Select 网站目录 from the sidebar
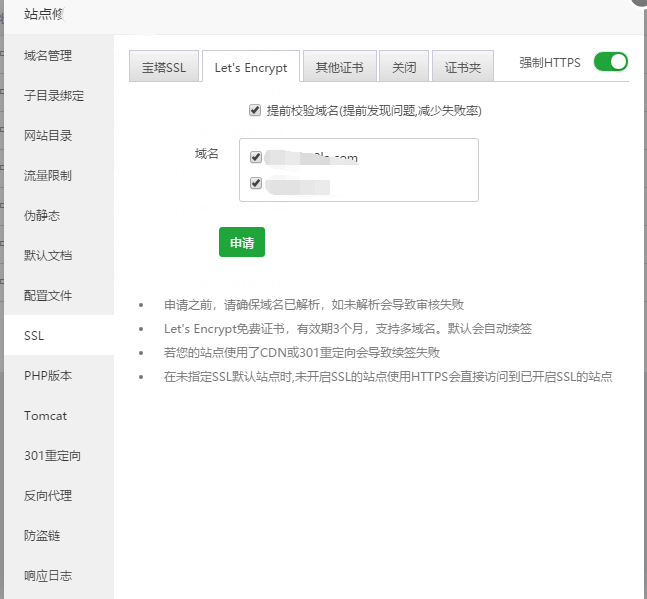The height and width of the screenshot is (599, 647). tap(48, 136)
